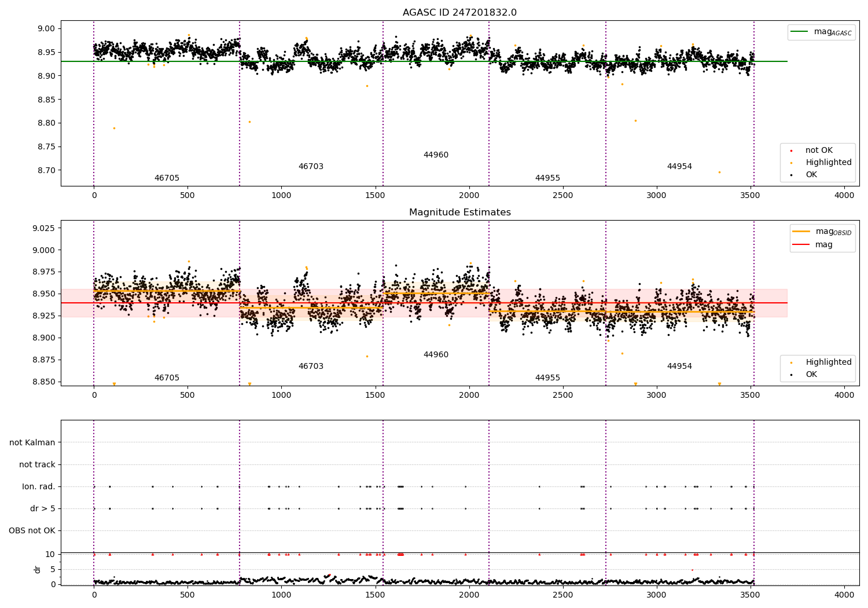Click 'OK' legend entry in middle plot
The image size is (868, 608).
tap(804, 375)
